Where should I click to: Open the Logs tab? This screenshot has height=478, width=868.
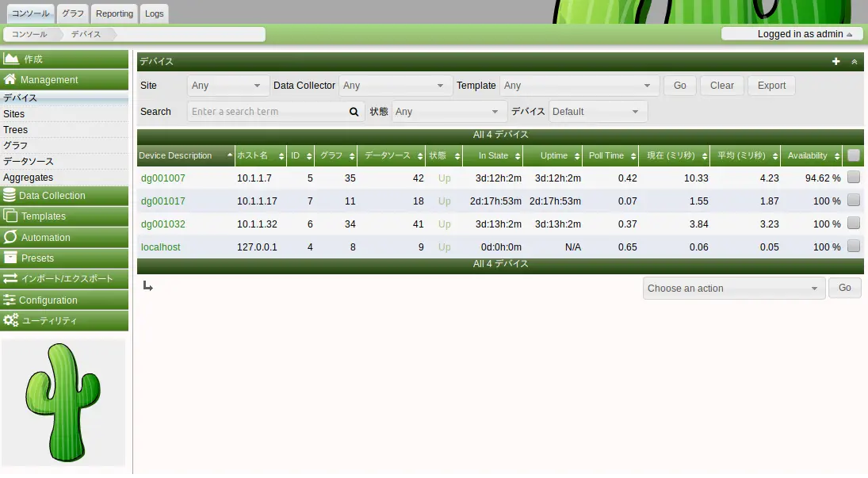155,13
